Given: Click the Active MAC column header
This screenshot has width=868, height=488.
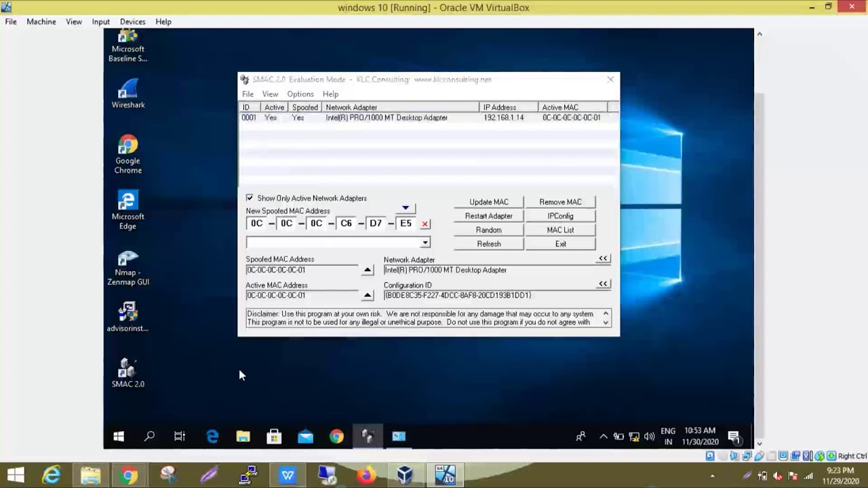Looking at the screenshot, I should [x=572, y=107].
